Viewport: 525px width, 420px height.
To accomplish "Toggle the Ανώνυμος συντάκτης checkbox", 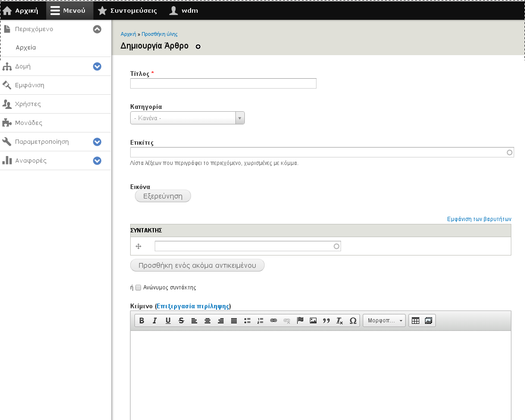I will 138,288.
